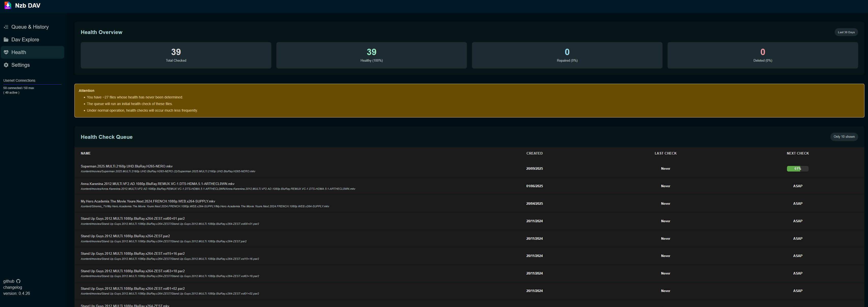868x307 pixels.
Task: Open the Dav Explore page
Action: click(x=25, y=40)
